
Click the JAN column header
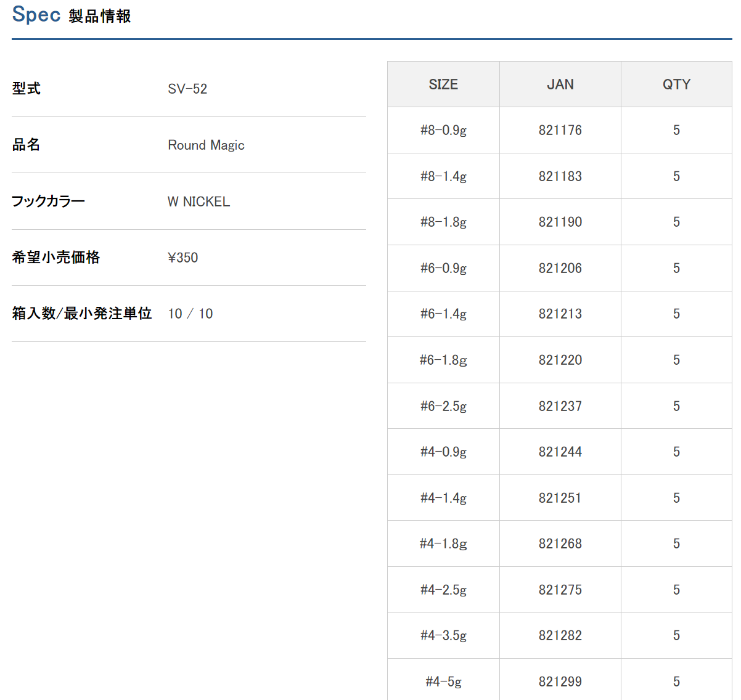point(560,84)
